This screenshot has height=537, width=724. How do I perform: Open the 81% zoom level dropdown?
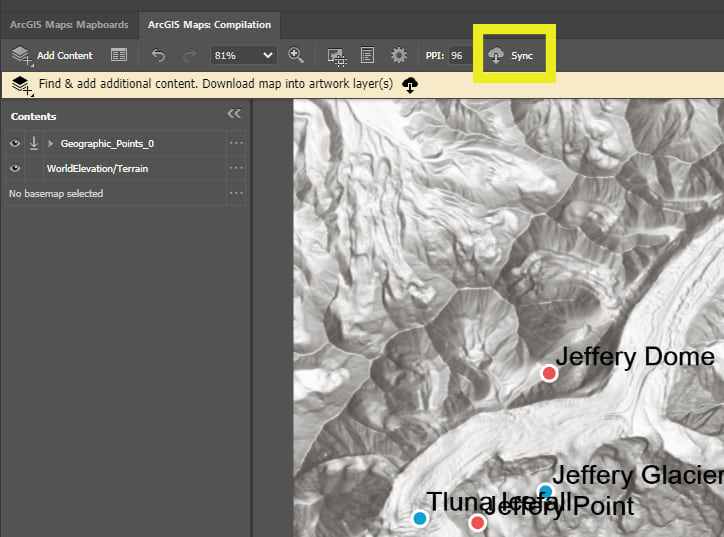coord(243,55)
